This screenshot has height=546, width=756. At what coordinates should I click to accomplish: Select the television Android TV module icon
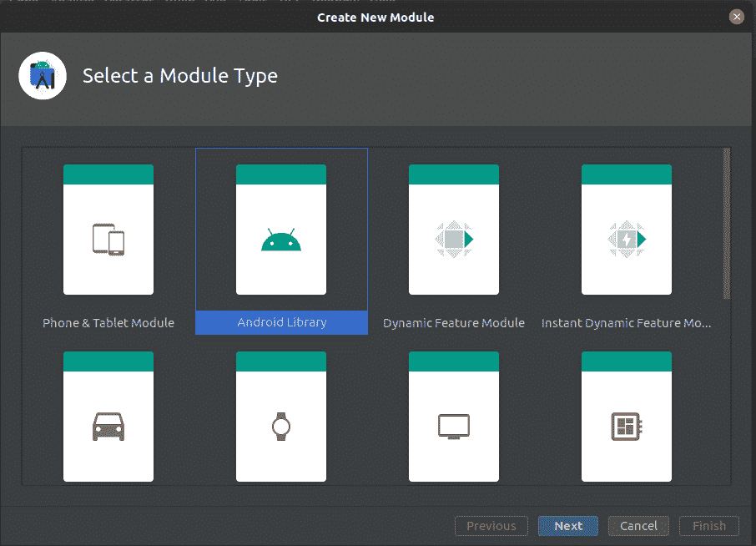coord(454,426)
